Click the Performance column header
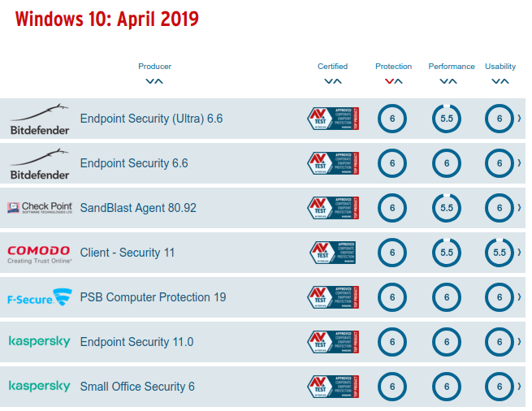 tap(452, 66)
